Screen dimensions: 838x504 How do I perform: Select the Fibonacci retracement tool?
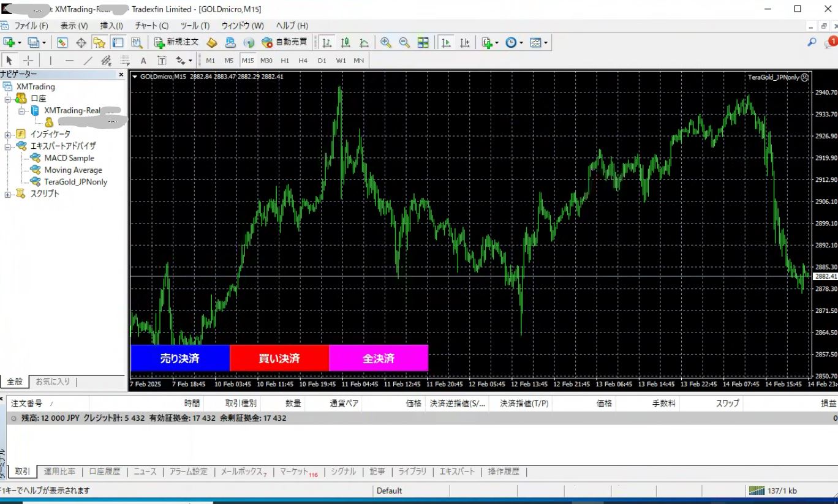(x=125, y=61)
